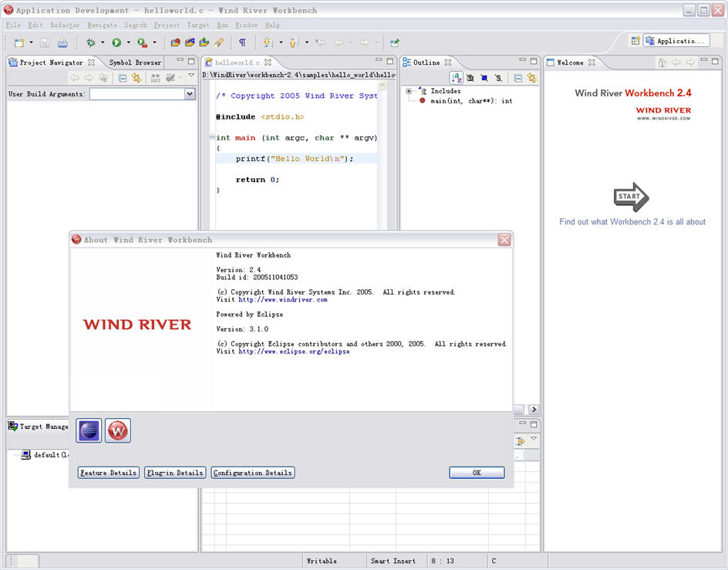Image resolution: width=728 pixels, height=570 pixels.
Task: Click OK in the About dialog
Action: click(x=477, y=473)
